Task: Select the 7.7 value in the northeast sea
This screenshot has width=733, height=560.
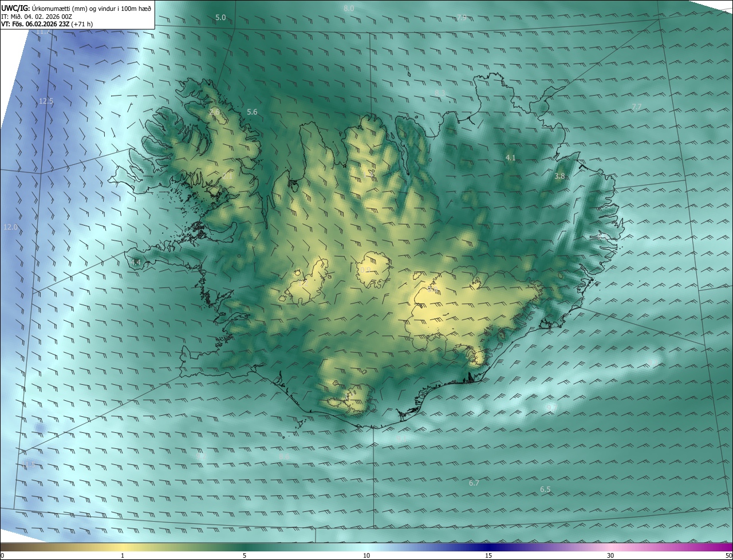Action: 636,107
